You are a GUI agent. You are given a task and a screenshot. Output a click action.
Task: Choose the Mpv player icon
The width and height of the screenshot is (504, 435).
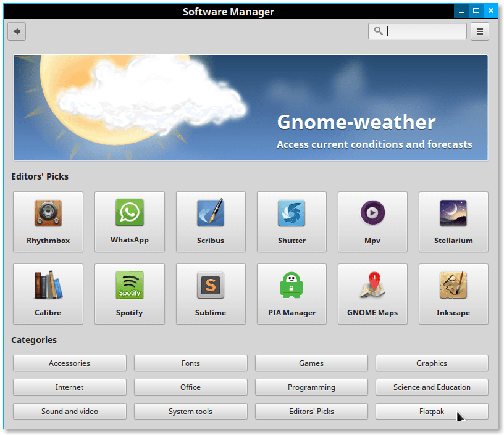click(372, 212)
